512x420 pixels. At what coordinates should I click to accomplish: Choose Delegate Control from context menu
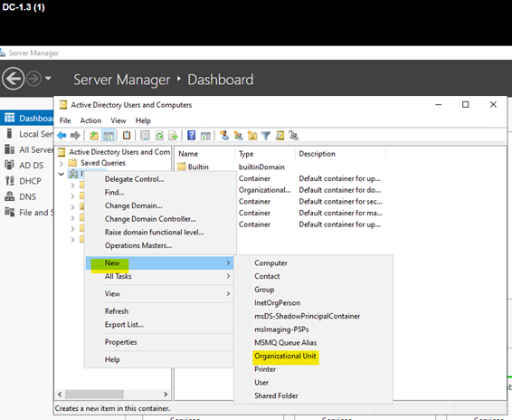pos(159,179)
